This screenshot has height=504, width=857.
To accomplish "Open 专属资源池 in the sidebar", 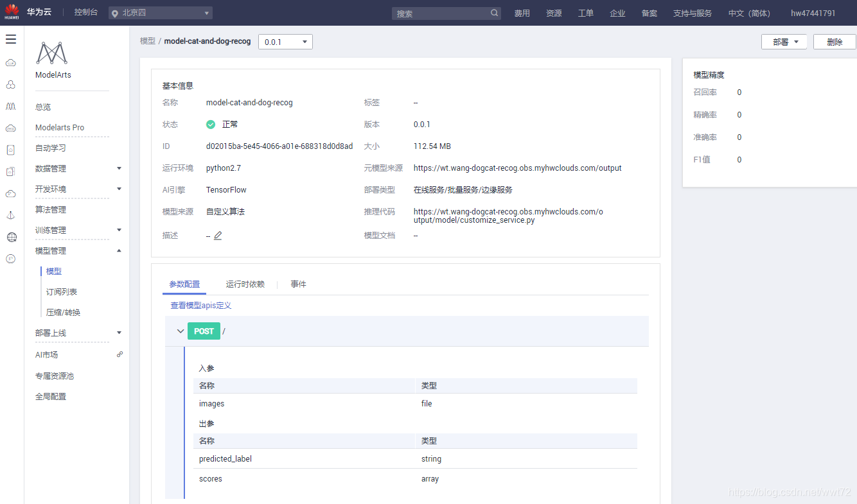I will pos(55,376).
